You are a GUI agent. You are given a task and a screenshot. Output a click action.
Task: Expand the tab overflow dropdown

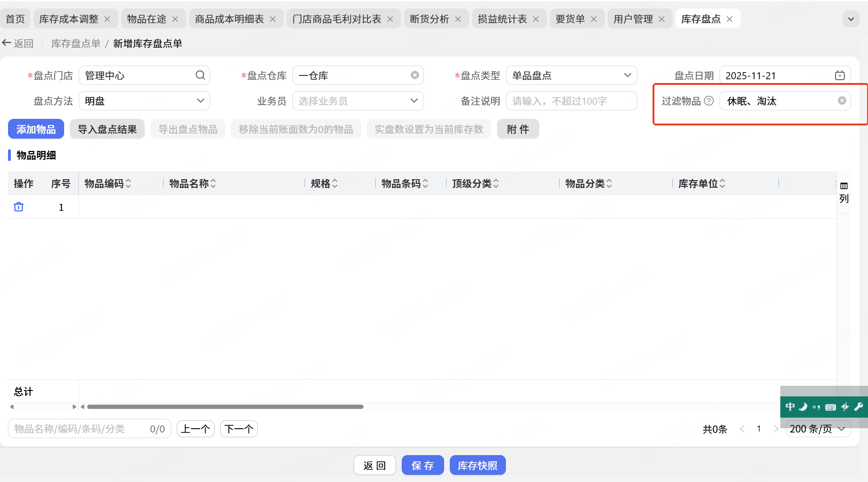851,19
